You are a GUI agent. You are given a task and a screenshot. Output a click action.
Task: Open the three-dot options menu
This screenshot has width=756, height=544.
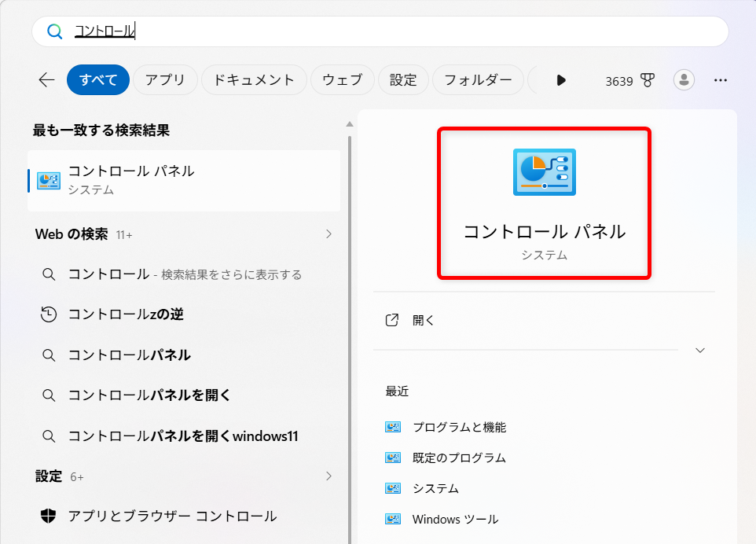point(721,80)
